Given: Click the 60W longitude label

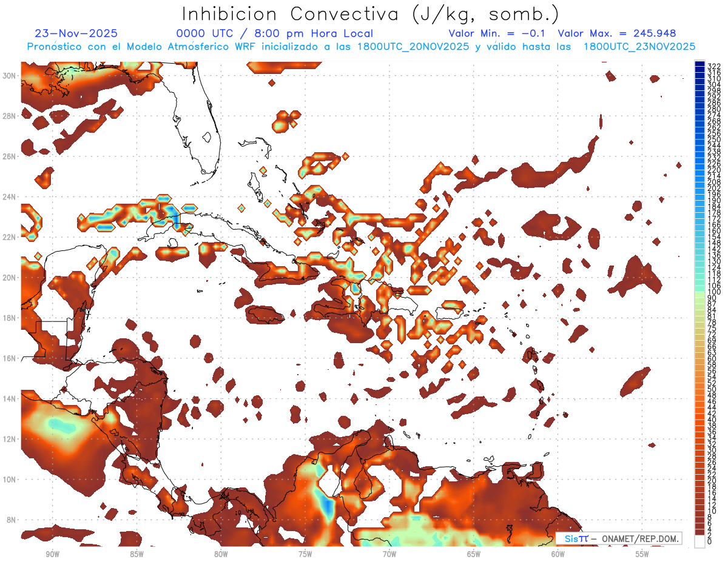Looking at the screenshot, I should pyautogui.click(x=558, y=554).
